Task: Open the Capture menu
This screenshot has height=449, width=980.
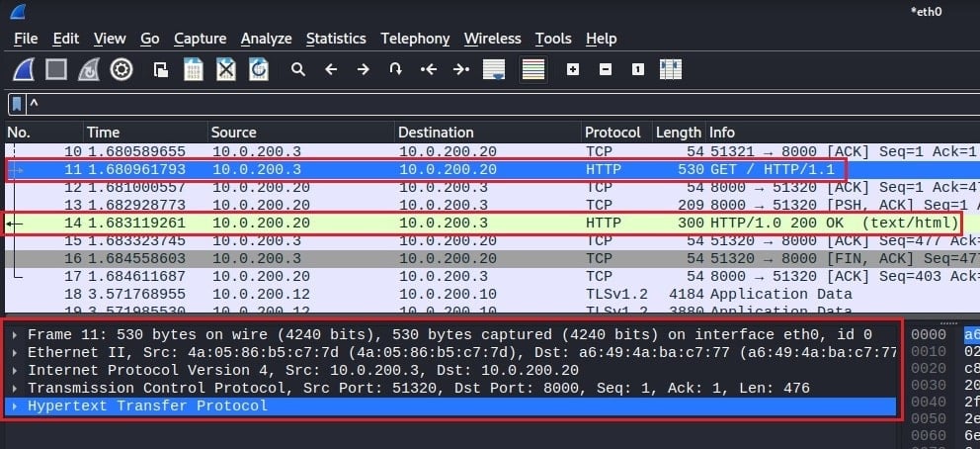Action: pyautogui.click(x=200, y=39)
